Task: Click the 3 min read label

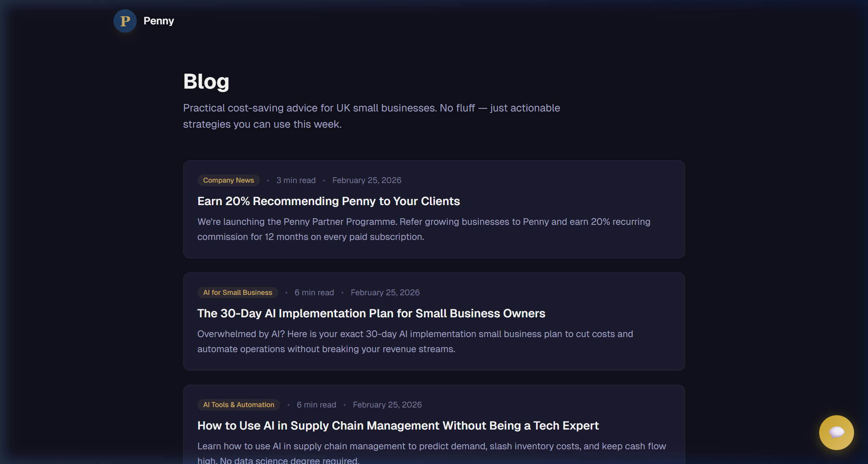Action: point(296,180)
